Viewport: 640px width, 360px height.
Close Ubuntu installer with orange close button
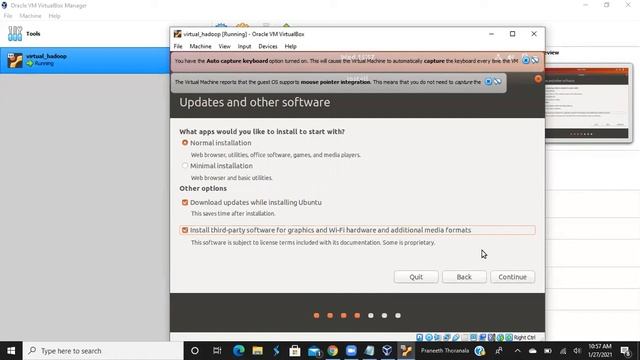538,79
